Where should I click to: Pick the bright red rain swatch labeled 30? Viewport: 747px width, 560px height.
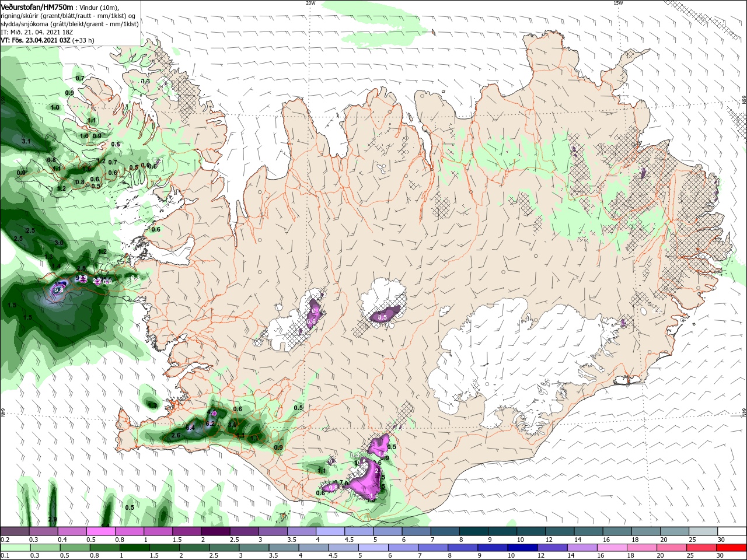(732, 548)
